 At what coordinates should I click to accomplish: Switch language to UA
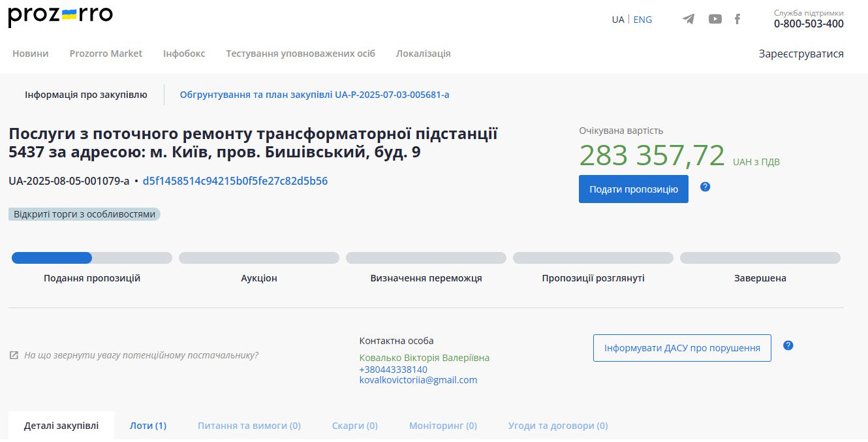click(x=617, y=20)
